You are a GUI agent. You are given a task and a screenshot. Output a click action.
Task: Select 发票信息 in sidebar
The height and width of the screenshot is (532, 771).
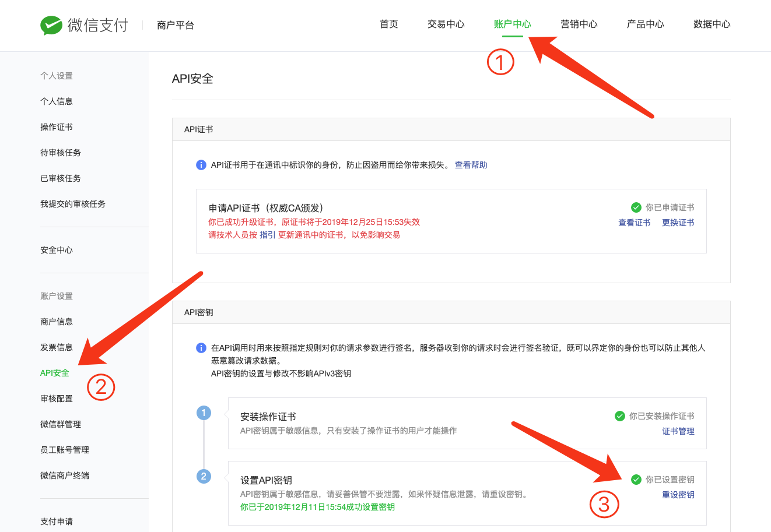tap(57, 347)
